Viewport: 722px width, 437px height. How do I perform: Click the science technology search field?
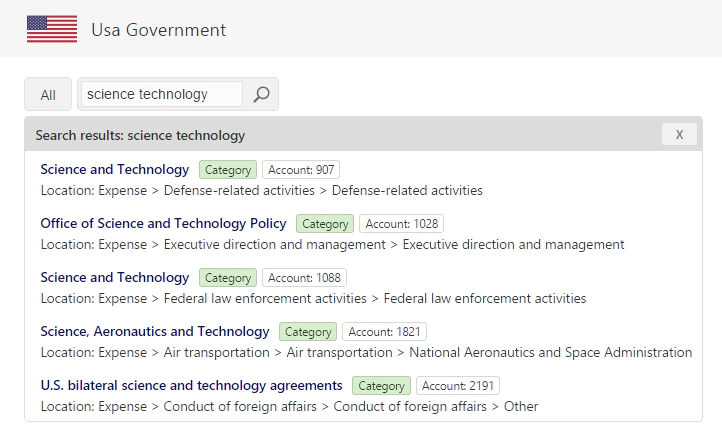162,94
